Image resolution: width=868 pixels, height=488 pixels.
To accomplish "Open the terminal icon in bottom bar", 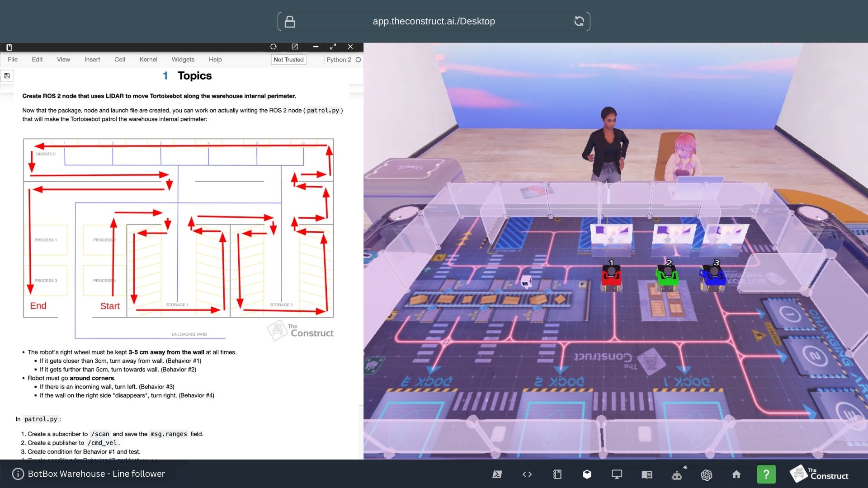I will pos(497,474).
